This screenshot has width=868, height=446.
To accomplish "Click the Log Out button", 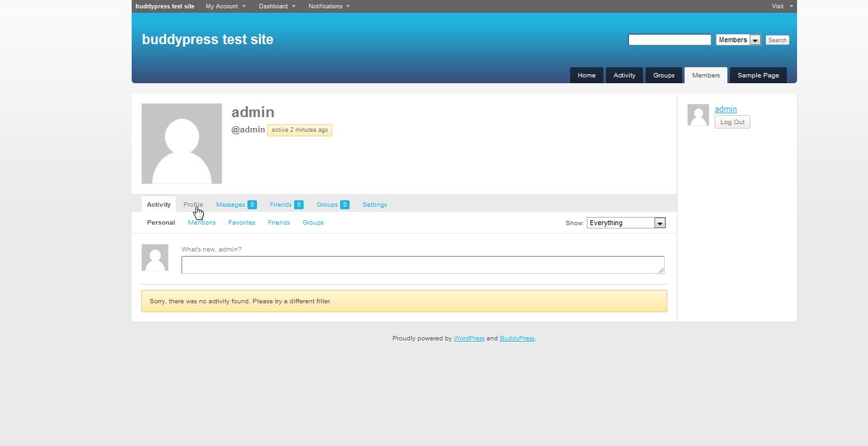I will (732, 122).
